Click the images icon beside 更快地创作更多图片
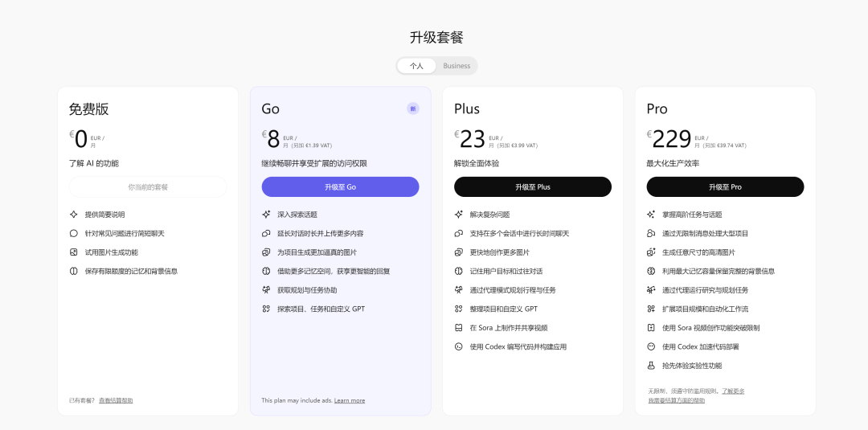Viewport: 868px width, 430px height. click(x=458, y=252)
